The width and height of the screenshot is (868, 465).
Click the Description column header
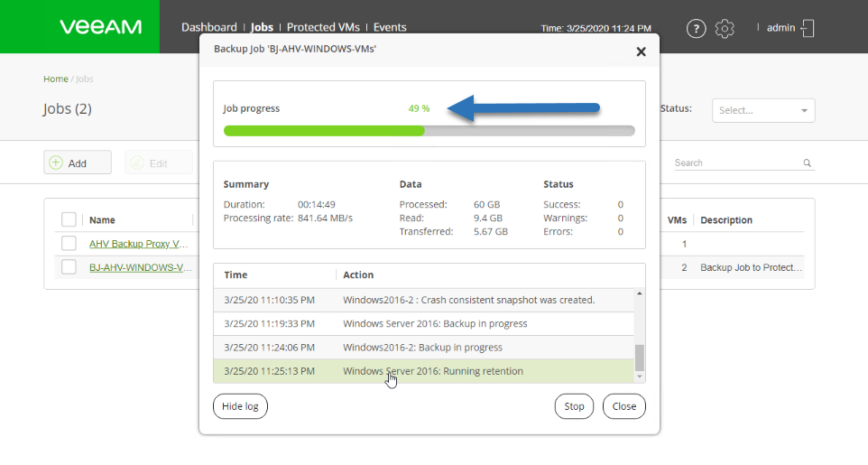tap(726, 220)
